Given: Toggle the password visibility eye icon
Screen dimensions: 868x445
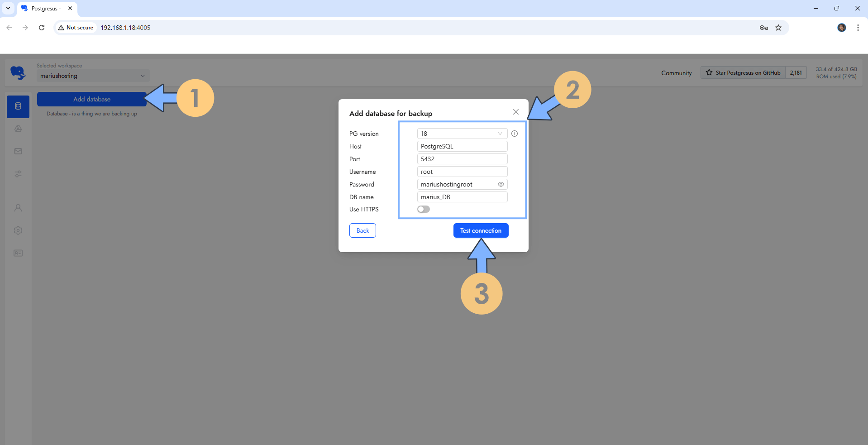Looking at the screenshot, I should [x=501, y=184].
